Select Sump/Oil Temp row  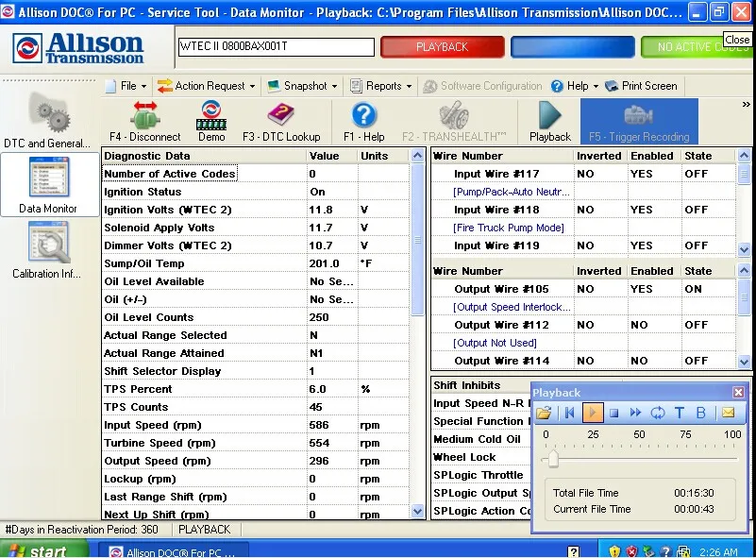(x=256, y=263)
